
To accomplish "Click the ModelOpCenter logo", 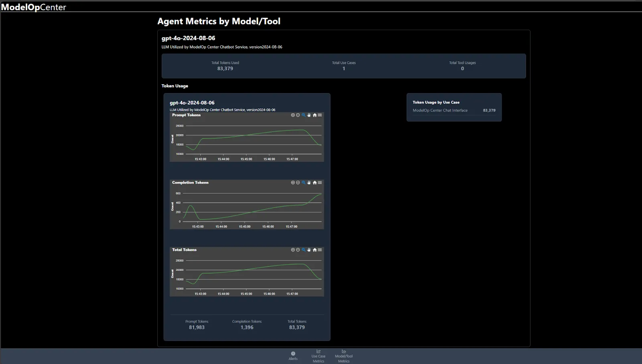I will click(x=34, y=7).
